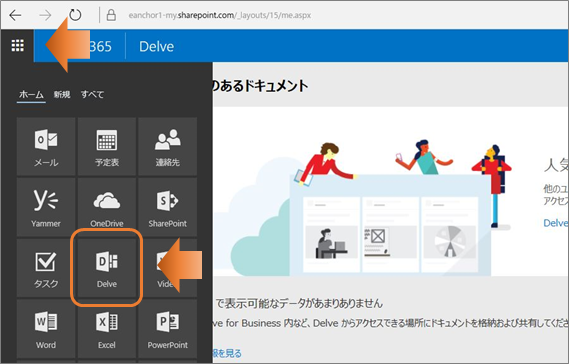
Task: Switch to the 新規 tab
Action: point(62,95)
